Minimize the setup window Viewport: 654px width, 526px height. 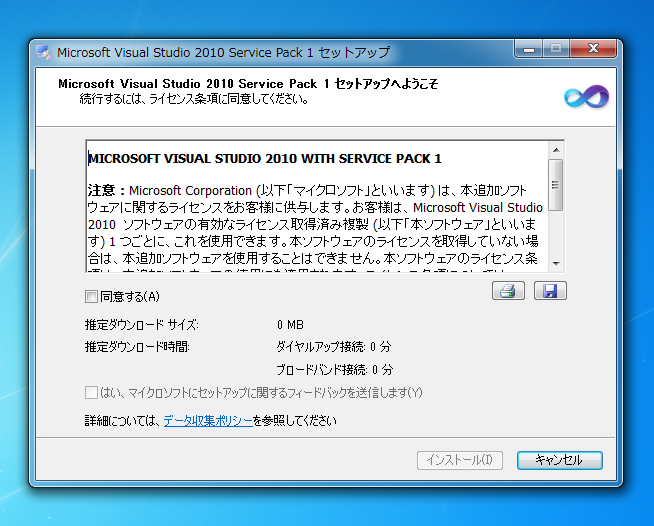tap(529, 49)
